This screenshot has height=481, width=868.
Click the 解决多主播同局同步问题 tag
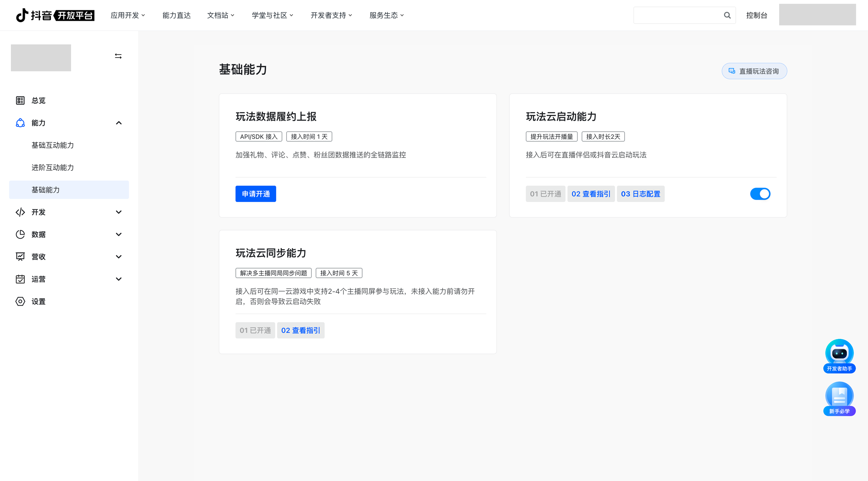(273, 273)
